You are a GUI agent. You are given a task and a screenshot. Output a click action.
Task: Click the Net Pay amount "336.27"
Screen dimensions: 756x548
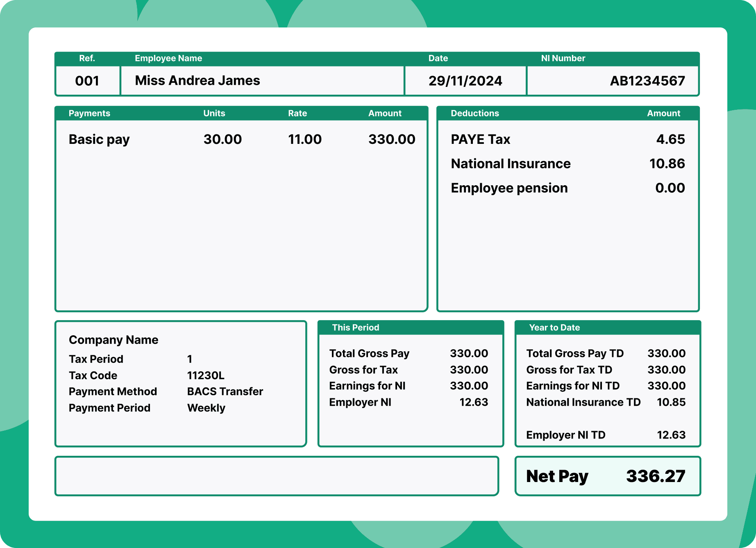(x=656, y=476)
